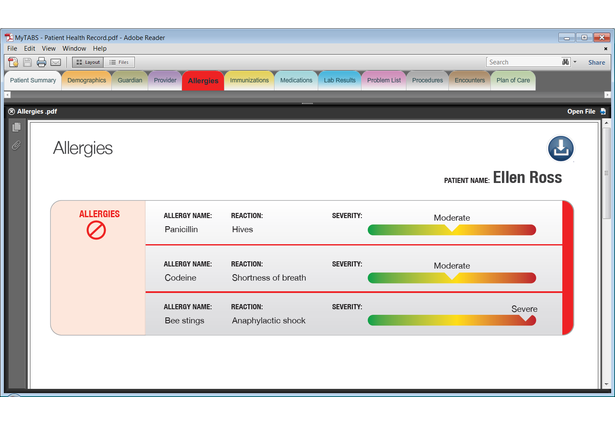The height and width of the screenshot is (424, 615).
Task: Select the Immunizations tab
Action: tap(249, 80)
